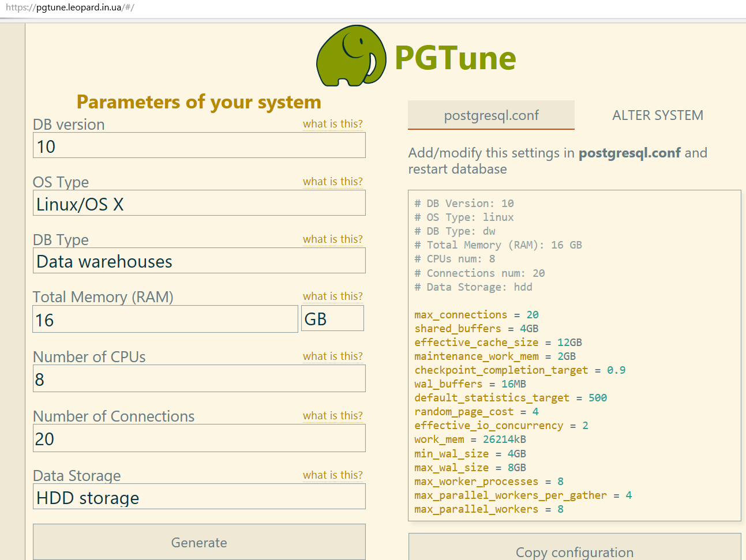
Task: Click the 'wal_buffers = 16MB' line
Action: click(x=470, y=384)
